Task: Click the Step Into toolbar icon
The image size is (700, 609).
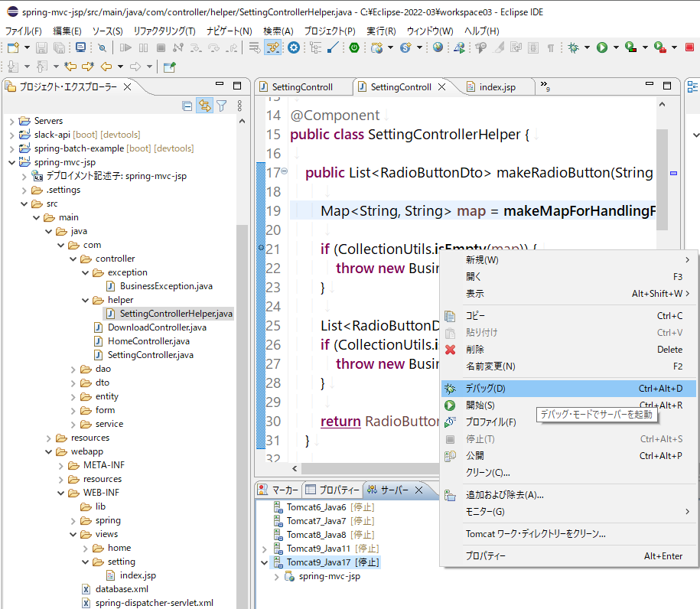Action: [x=196, y=47]
